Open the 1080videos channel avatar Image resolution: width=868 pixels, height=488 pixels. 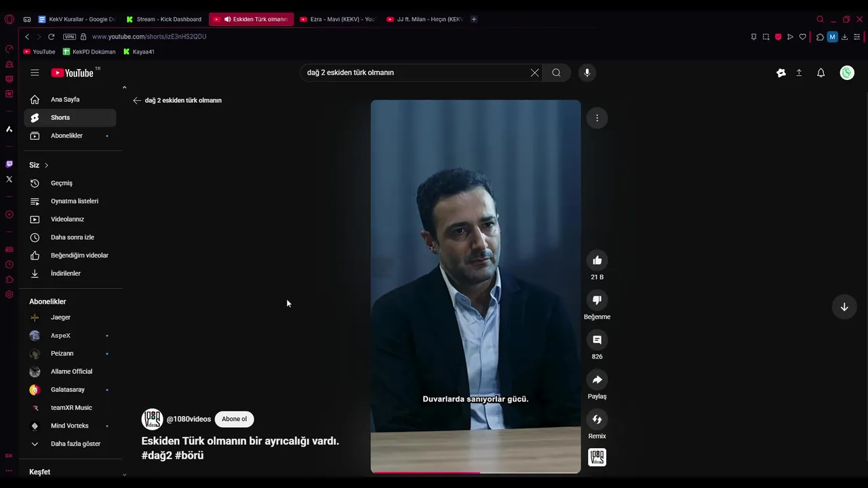[x=152, y=419]
